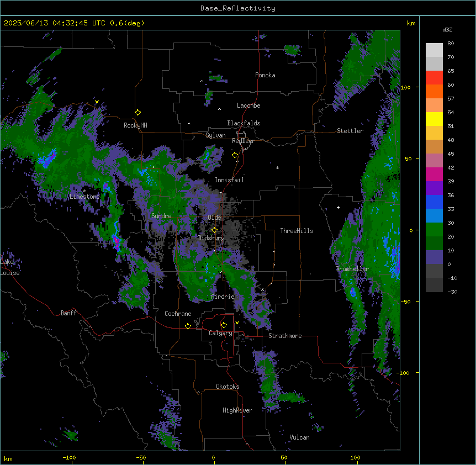Click the 50 tick on bottom axis
This screenshot has width=476, height=465.
[284, 457]
